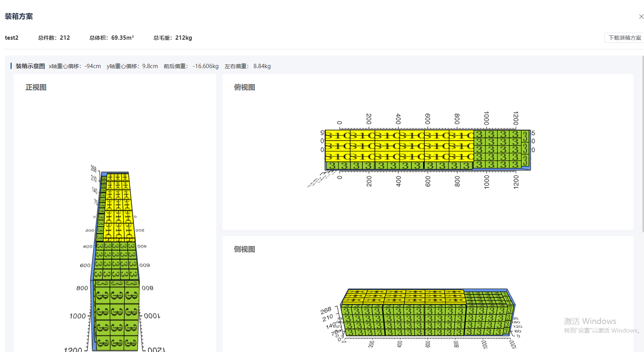Select the test2 plan name

click(12, 38)
